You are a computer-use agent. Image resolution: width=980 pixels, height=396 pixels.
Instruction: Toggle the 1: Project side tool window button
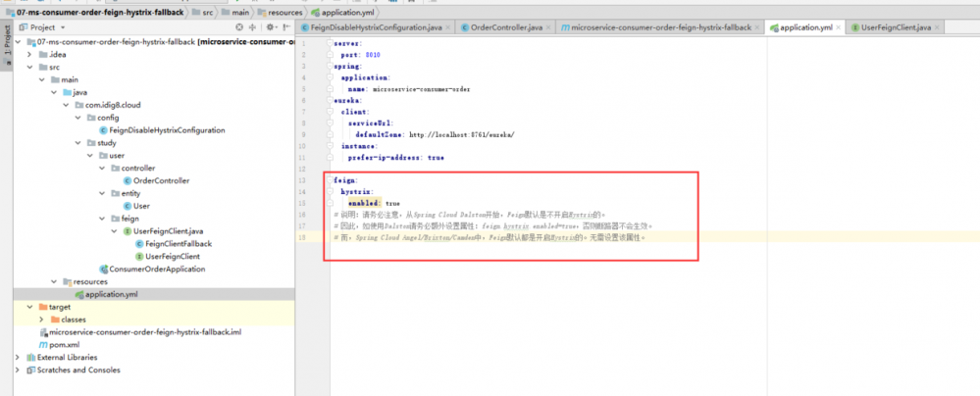point(7,46)
